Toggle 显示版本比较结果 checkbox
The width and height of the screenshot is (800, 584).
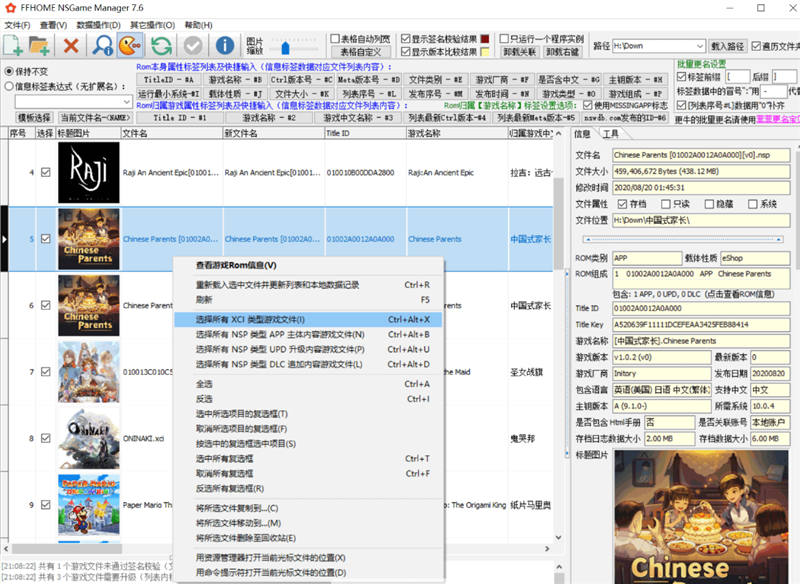[x=406, y=52]
